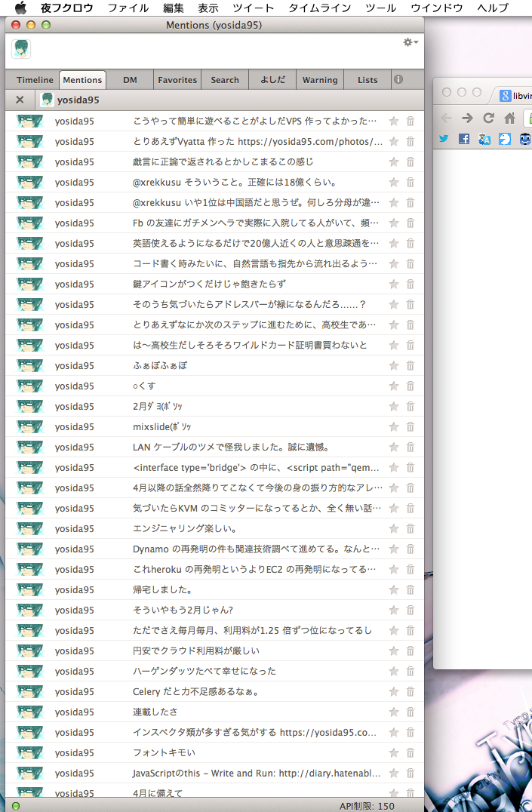Click the info icon beside Lists tab
532x812 pixels.
coord(398,80)
